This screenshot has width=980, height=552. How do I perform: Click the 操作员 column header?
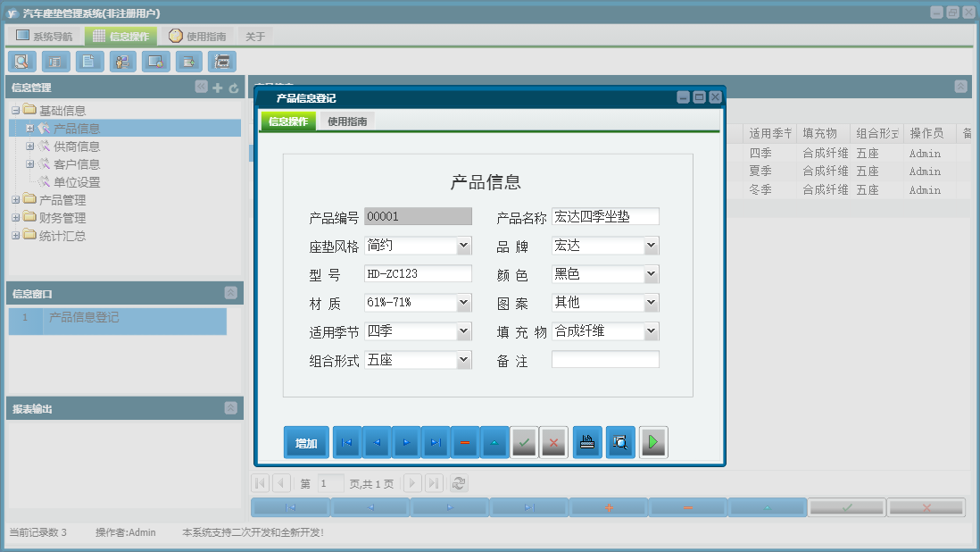click(929, 133)
